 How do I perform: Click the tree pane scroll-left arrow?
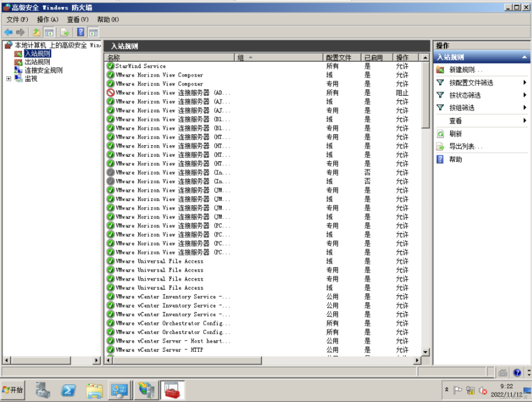(7, 360)
